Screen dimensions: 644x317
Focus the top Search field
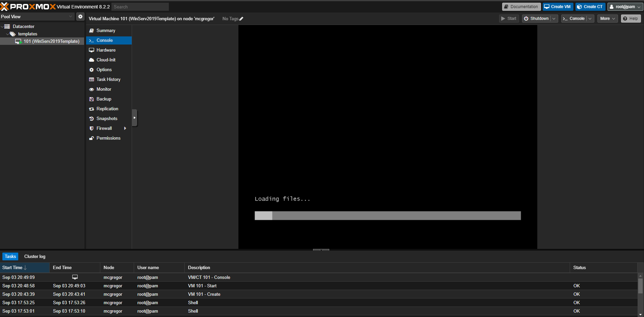point(140,7)
